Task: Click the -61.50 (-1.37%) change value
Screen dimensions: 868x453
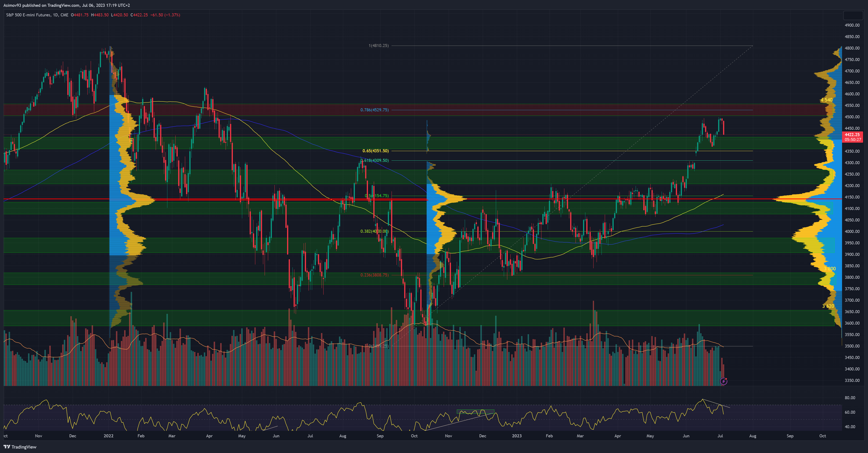Action: coord(165,15)
